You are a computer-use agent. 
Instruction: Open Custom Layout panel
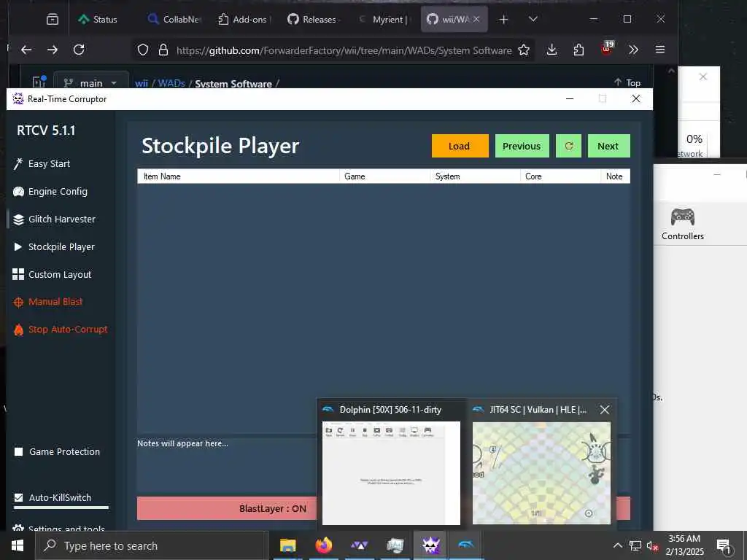click(52, 274)
